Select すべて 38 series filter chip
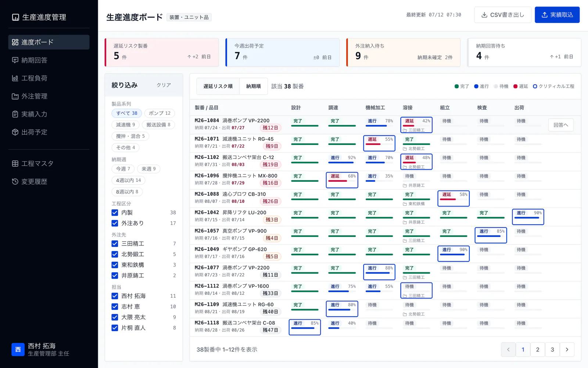 click(127, 113)
